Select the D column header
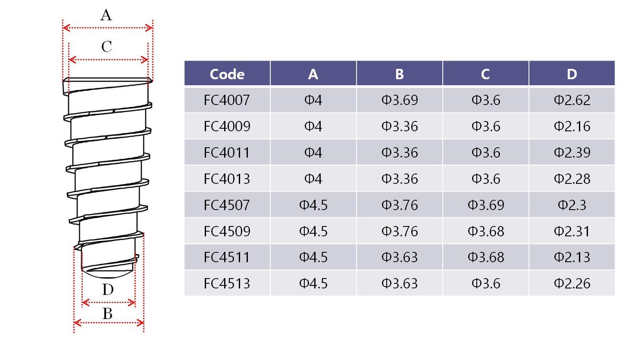The image size is (644, 347). point(572,74)
